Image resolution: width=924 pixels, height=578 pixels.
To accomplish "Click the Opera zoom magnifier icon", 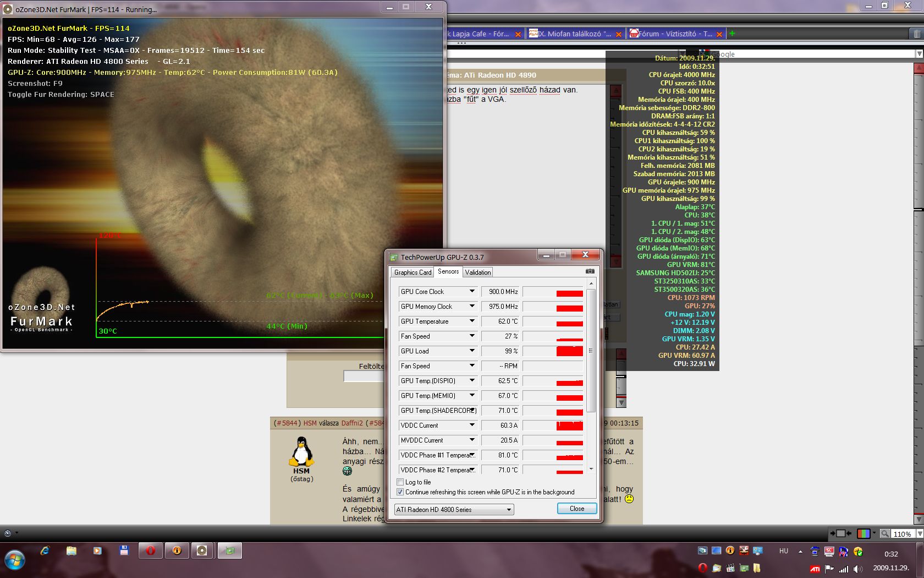I will click(884, 533).
